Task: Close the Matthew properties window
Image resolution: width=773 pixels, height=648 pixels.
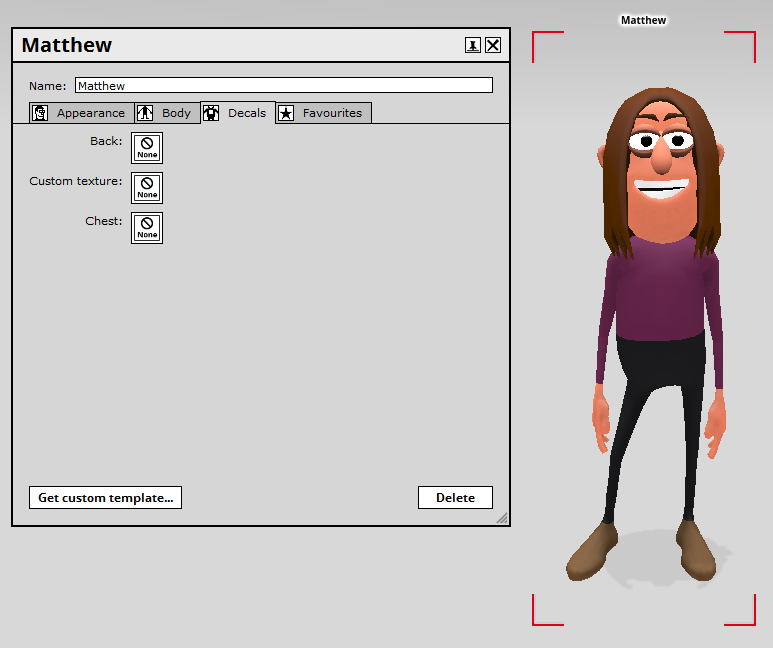Action: 493,45
